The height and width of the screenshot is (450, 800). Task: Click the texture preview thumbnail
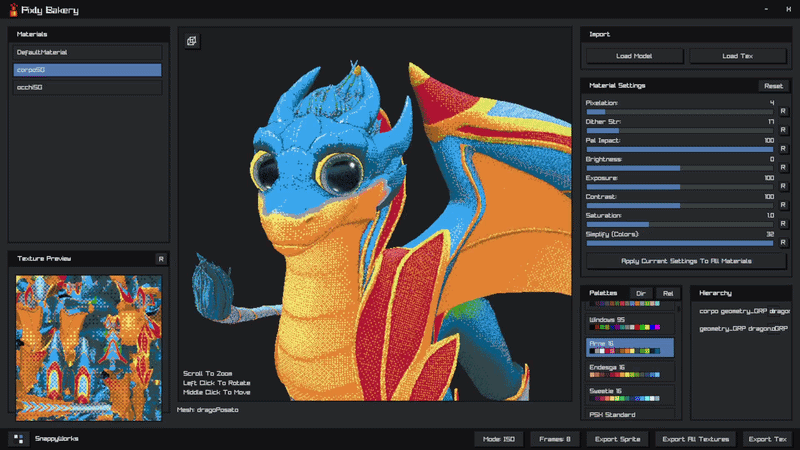pyautogui.click(x=89, y=348)
